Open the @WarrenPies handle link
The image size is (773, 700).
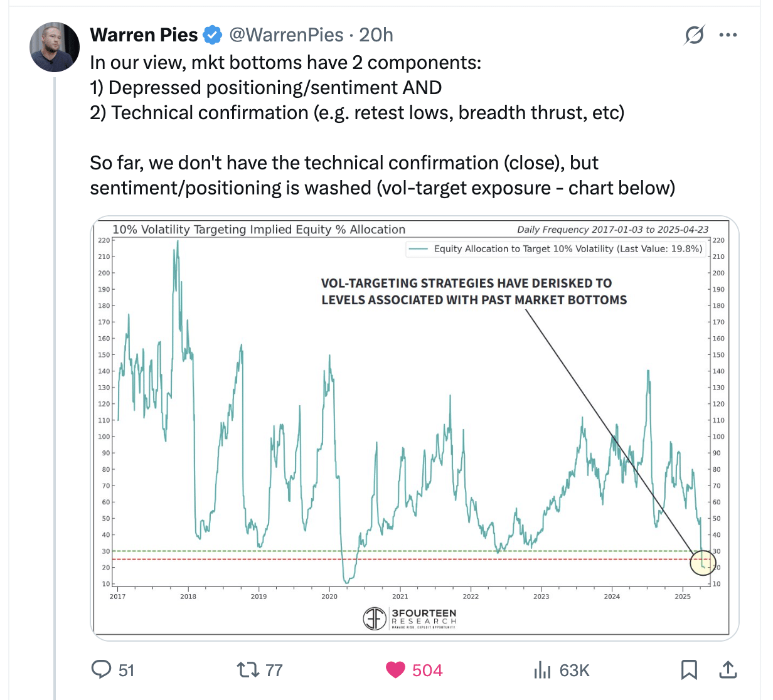[286, 35]
